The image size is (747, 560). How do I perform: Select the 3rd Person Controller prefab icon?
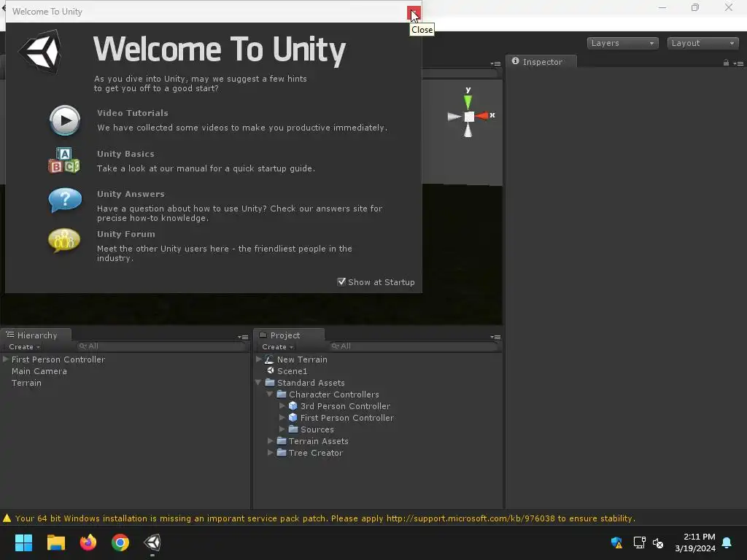(293, 406)
